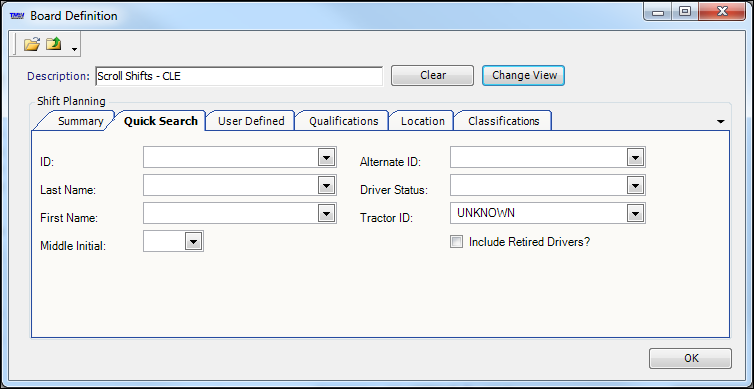
Task: Enable Include Retired Drivers checkbox
Action: [x=456, y=241]
